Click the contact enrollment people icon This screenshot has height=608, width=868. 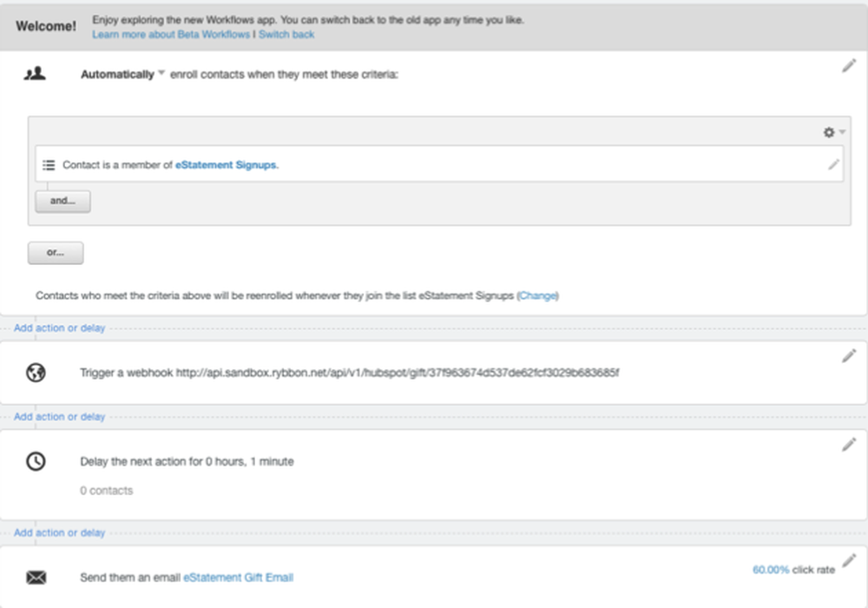(36, 73)
